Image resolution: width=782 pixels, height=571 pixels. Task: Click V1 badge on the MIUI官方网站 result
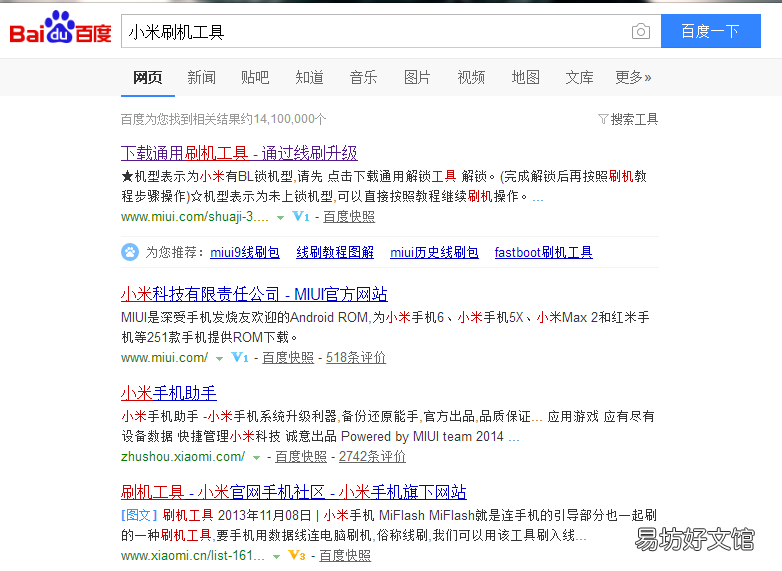[239, 357]
